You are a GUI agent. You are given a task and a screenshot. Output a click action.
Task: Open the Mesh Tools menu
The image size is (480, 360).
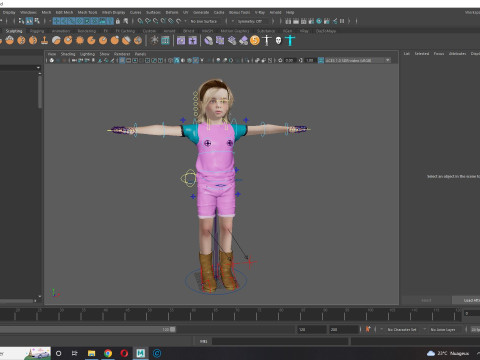click(87, 12)
